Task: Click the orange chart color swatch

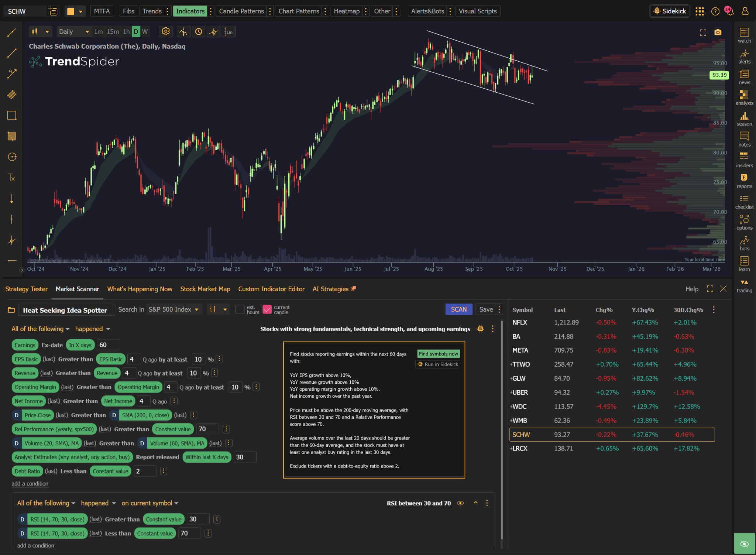Action: pyautogui.click(x=71, y=11)
